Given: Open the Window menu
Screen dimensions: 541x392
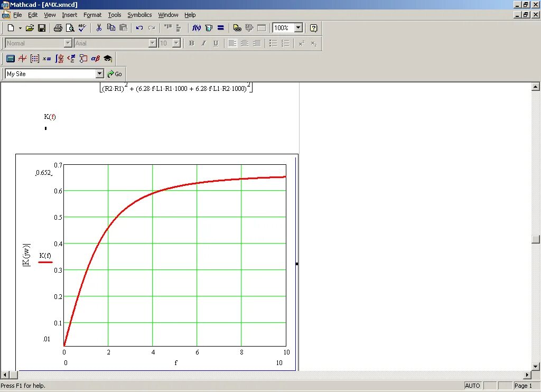Looking at the screenshot, I should tap(168, 15).
